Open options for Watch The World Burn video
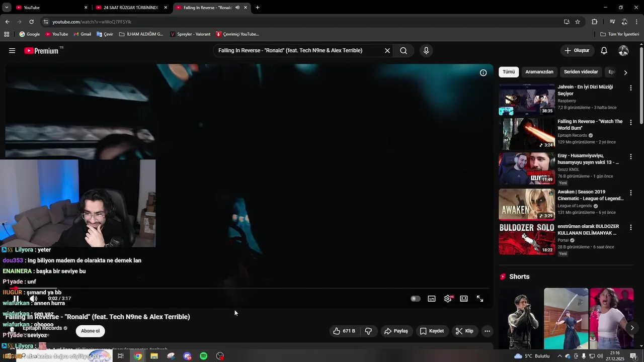 point(631,123)
